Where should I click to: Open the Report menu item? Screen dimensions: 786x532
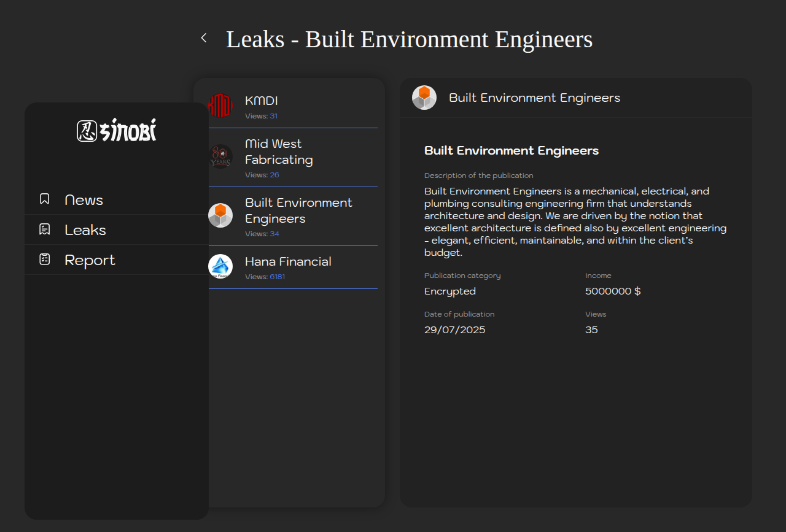117,260
